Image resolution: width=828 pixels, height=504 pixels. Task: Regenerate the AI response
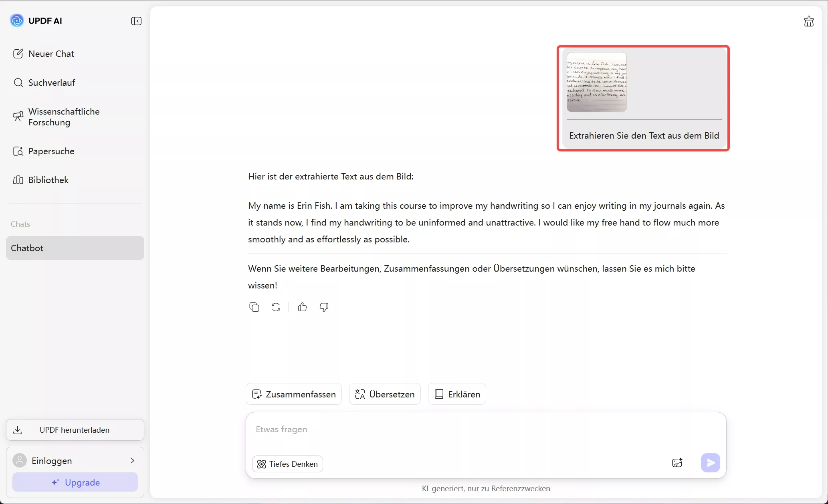pos(276,307)
